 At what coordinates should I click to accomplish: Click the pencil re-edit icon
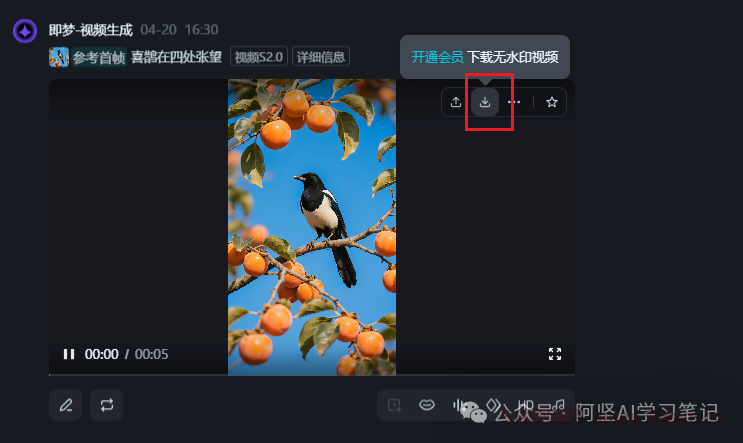click(66, 405)
